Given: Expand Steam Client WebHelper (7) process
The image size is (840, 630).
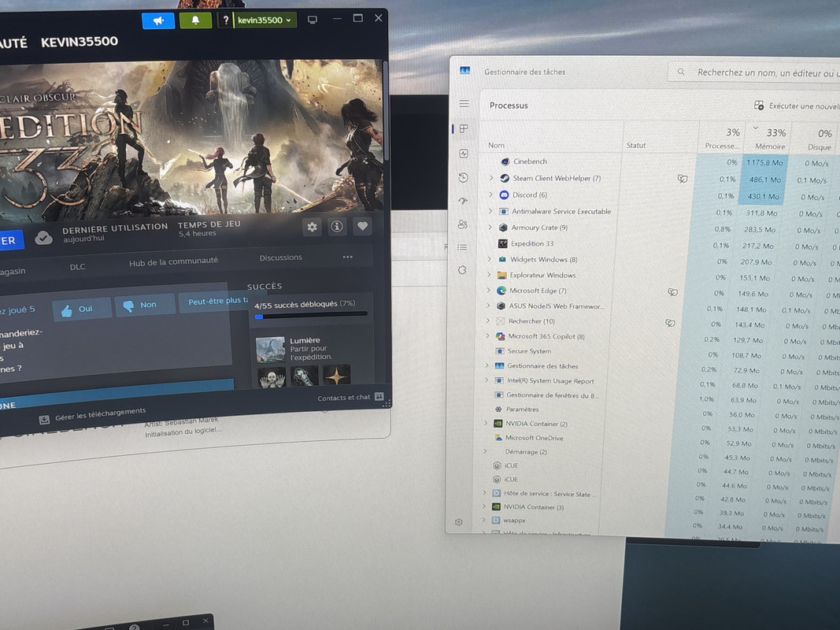Looking at the screenshot, I should point(490,178).
